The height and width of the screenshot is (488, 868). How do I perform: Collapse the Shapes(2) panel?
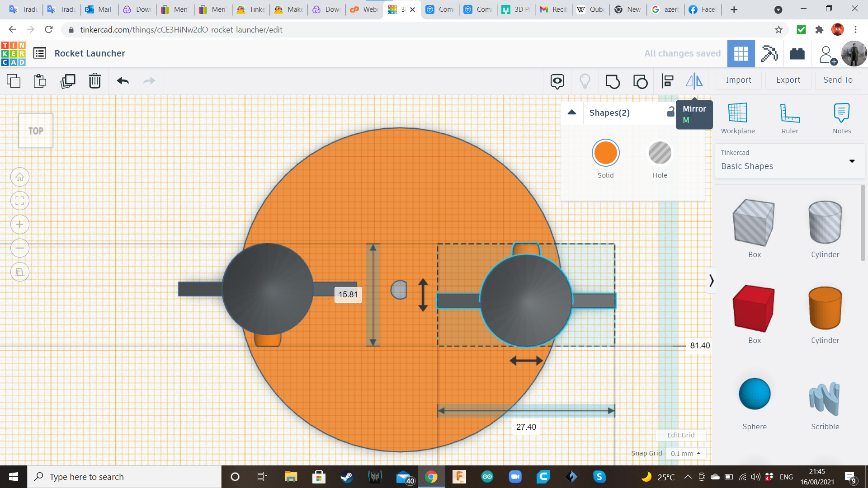click(572, 113)
